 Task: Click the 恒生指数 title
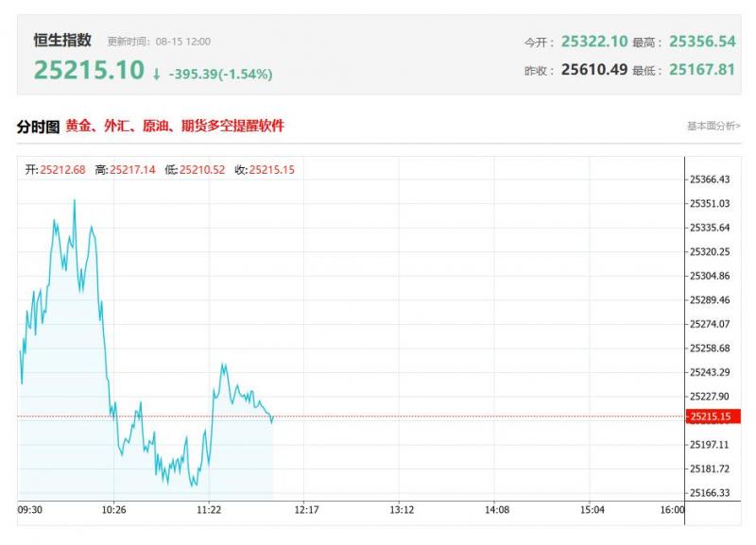pos(62,40)
